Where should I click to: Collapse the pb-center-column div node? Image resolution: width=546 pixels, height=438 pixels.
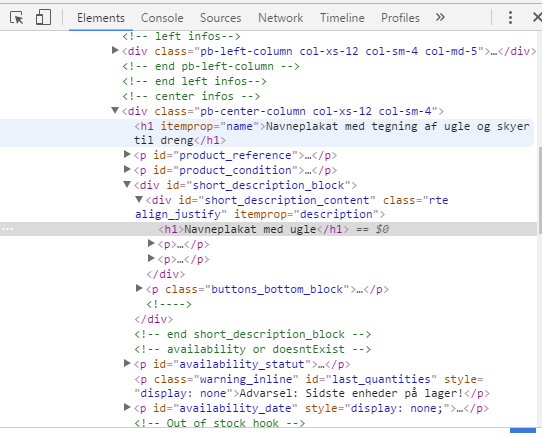115,110
